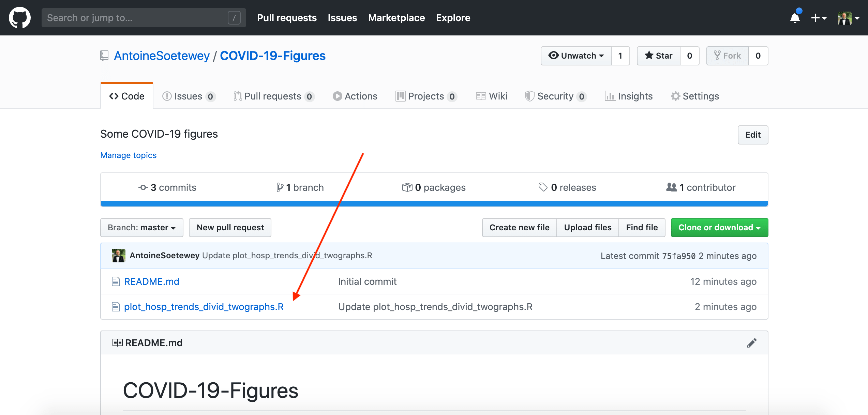Expand the Unwatch dropdown menu
The width and height of the screenshot is (868, 415).
point(576,55)
